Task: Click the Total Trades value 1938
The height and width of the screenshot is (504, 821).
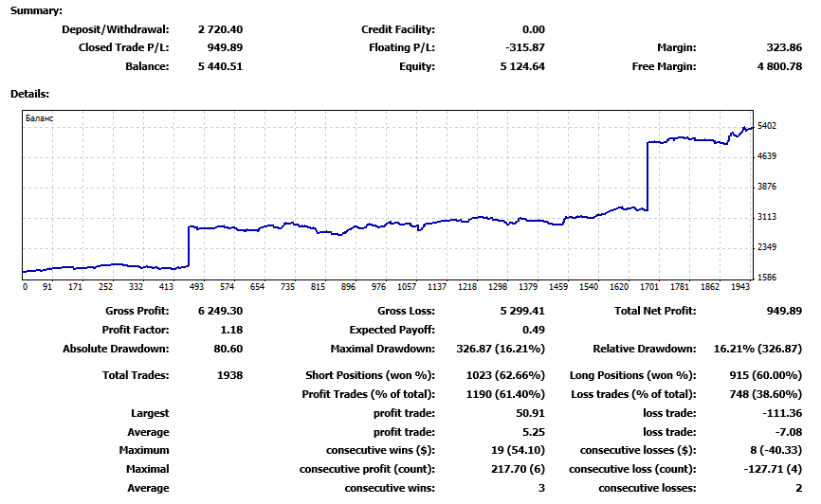Action: pyautogui.click(x=229, y=375)
